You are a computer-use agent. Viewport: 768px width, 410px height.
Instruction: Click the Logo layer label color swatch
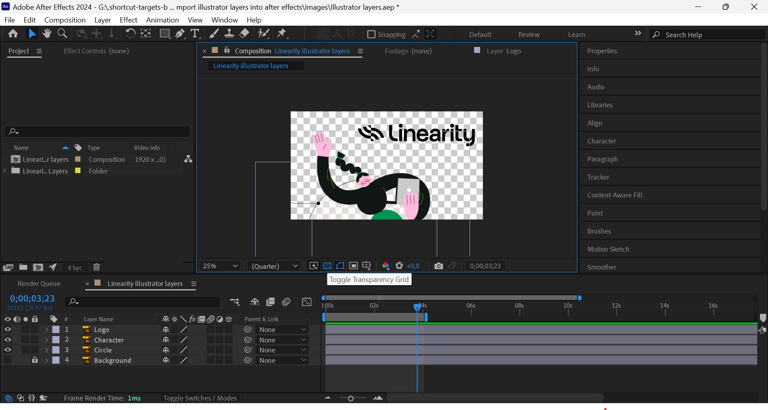coord(56,330)
